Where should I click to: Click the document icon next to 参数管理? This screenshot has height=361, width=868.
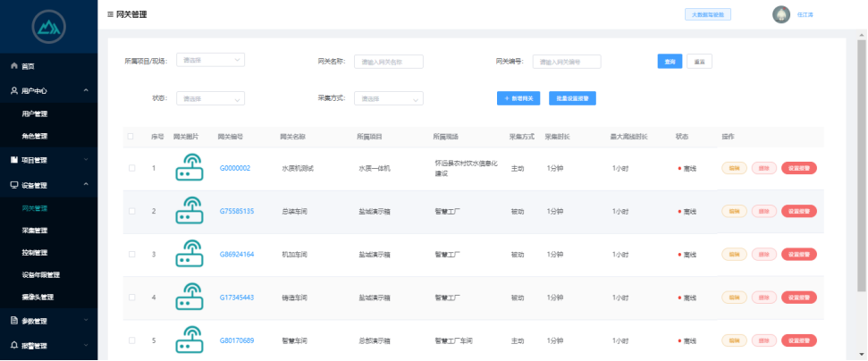click(x=13, y=320)
